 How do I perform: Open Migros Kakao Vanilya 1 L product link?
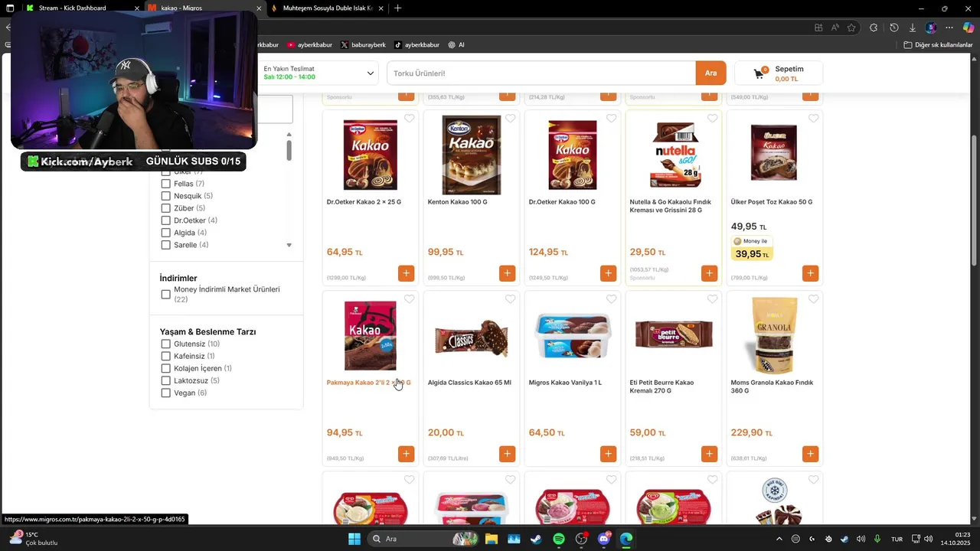point(565,383)
